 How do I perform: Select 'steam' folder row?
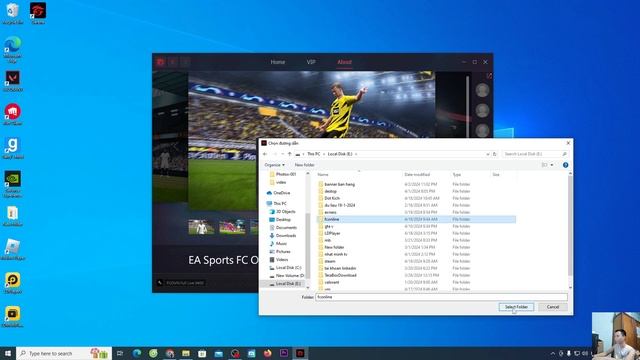[x=416, y=261]
